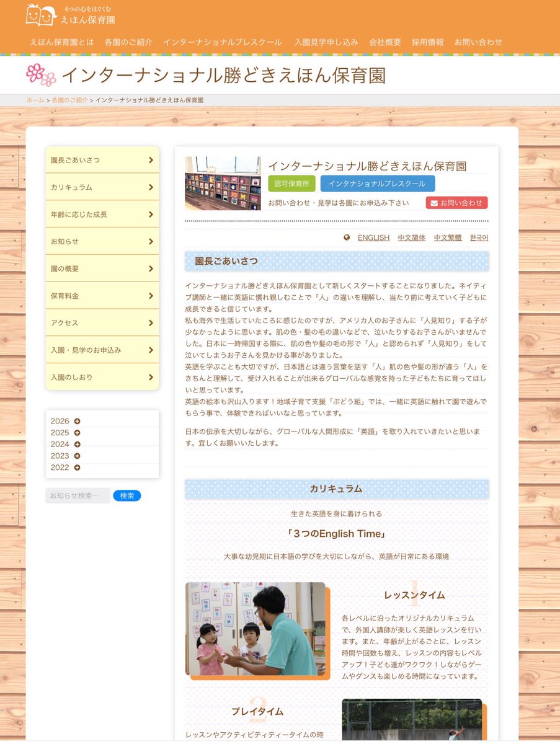560x744 pixels.
Task: Click the blue 検索 button
Action: 127,495
